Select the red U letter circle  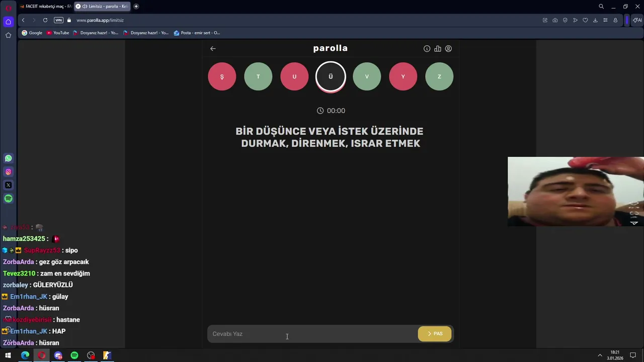click(294, 76)
